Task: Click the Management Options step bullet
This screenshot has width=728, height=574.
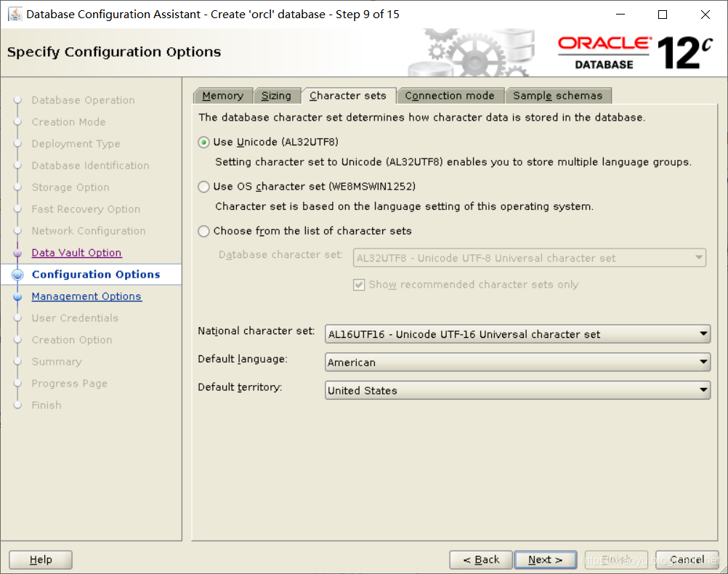Action: coord(17,296)
